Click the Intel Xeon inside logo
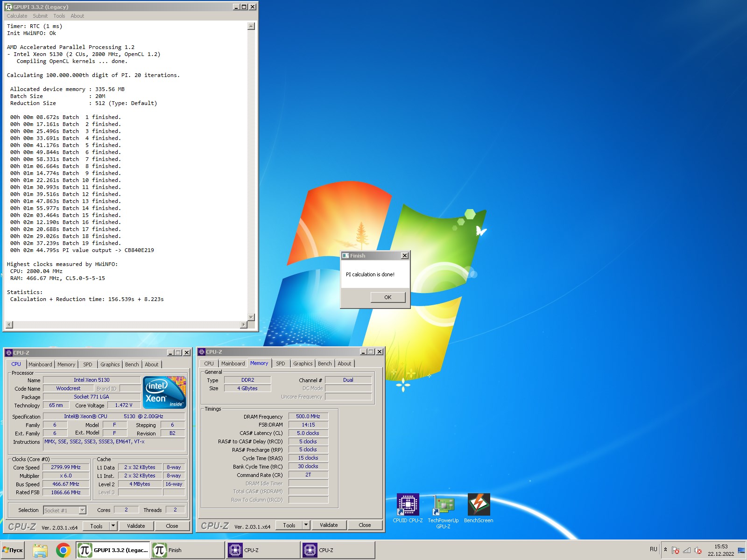The image size is (747, 560). coord(164,392)
